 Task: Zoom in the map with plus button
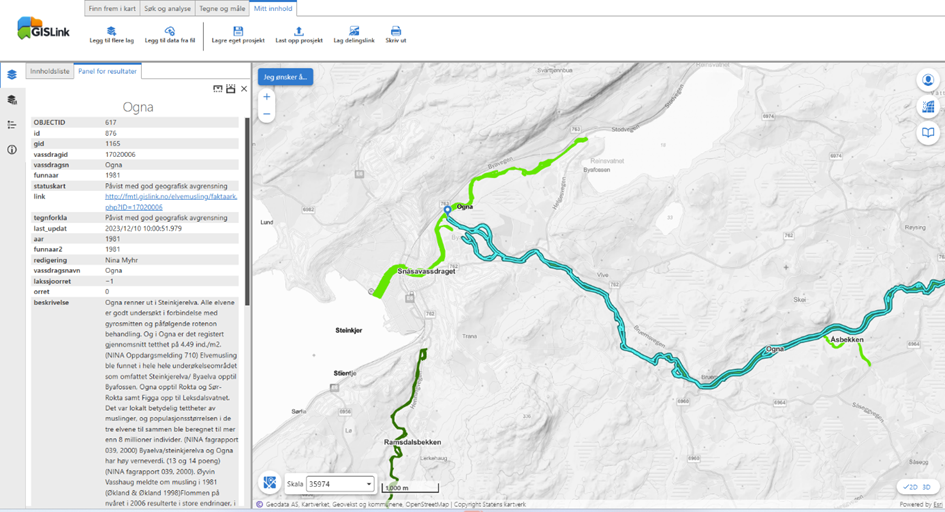pos(267,98)
